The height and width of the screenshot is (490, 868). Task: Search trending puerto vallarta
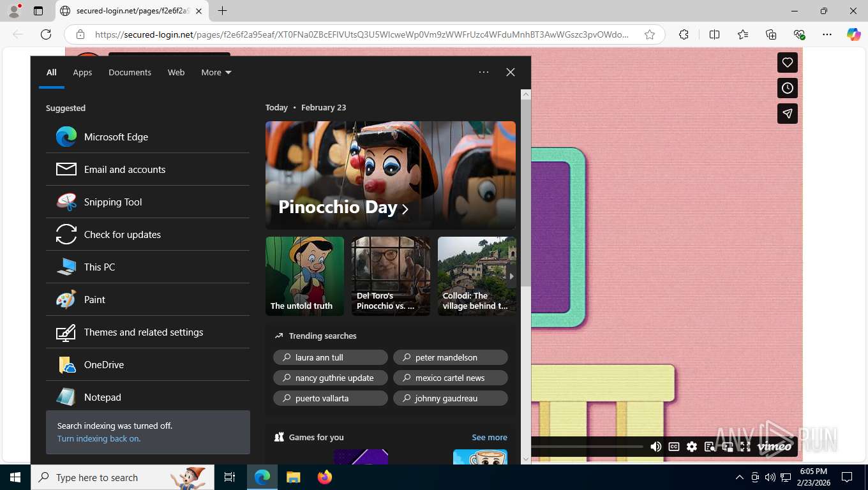(331, 398)
